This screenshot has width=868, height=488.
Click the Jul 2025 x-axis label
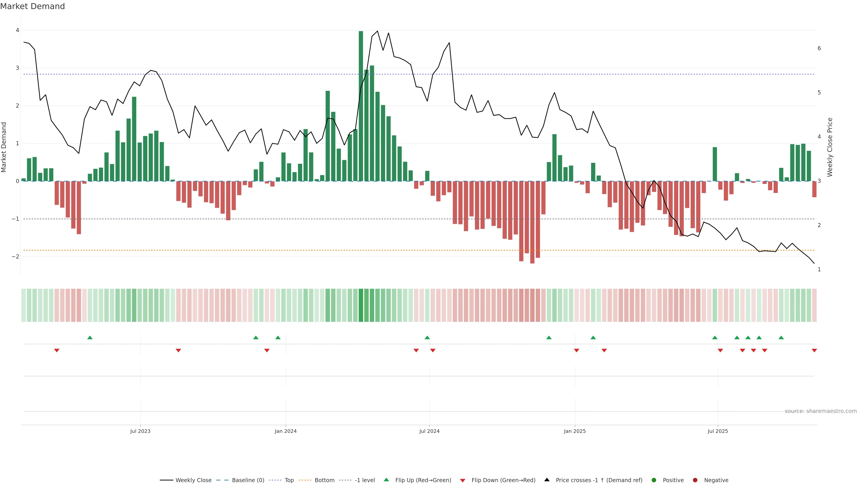(718, 431)
